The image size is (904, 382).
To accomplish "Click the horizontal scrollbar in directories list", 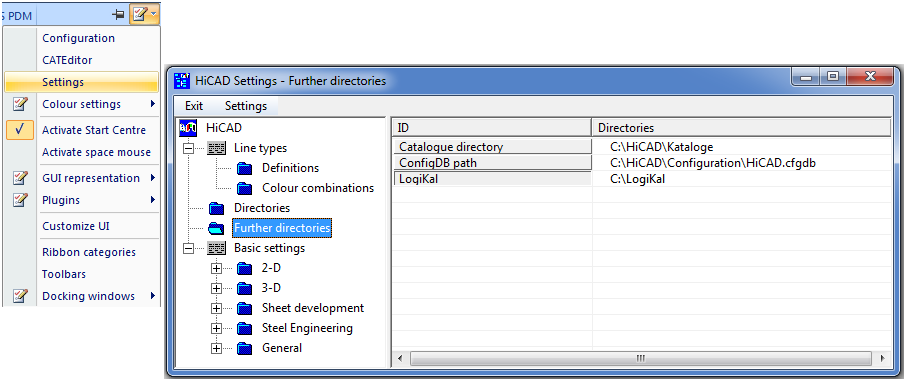I will tap(641, 359).
